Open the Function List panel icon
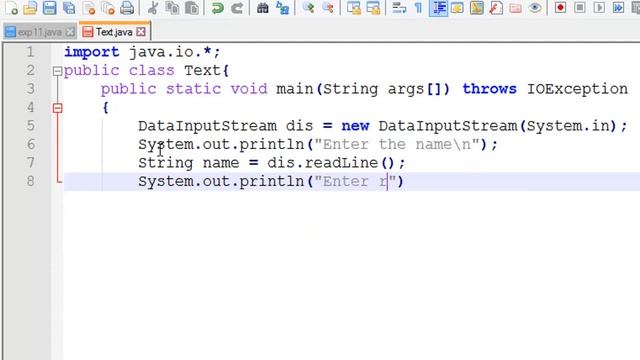Image resolution: width=640 pixels, height=360 pixels. (x=496, y=8)
